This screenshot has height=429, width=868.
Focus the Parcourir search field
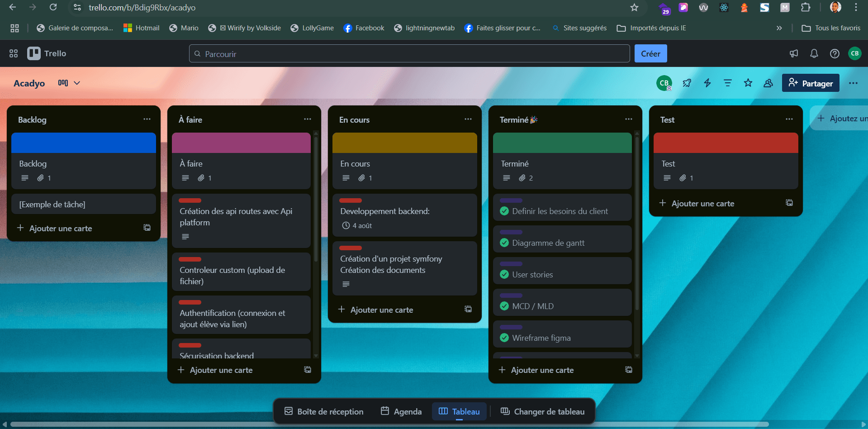pos(409,53)
